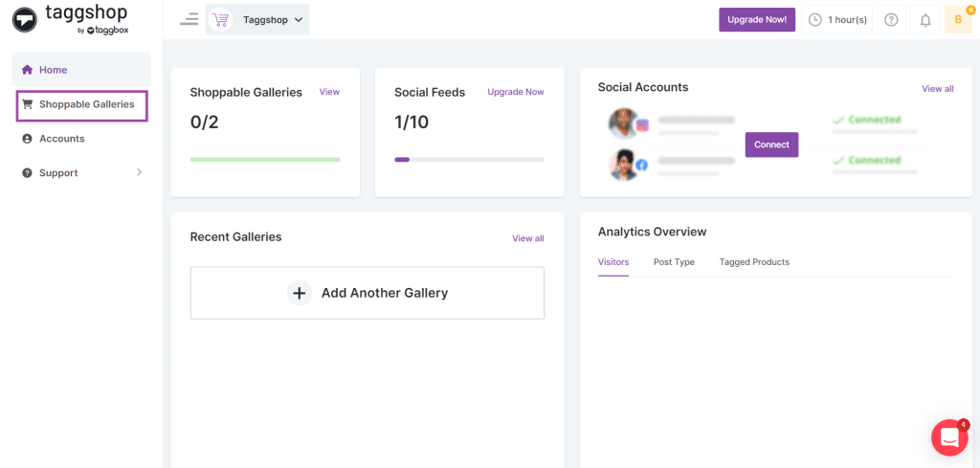Image resolution: width=980 pixels, height=468 pixels.
Task: Click the Upgrade Now! button
Action: click(757, 20)
